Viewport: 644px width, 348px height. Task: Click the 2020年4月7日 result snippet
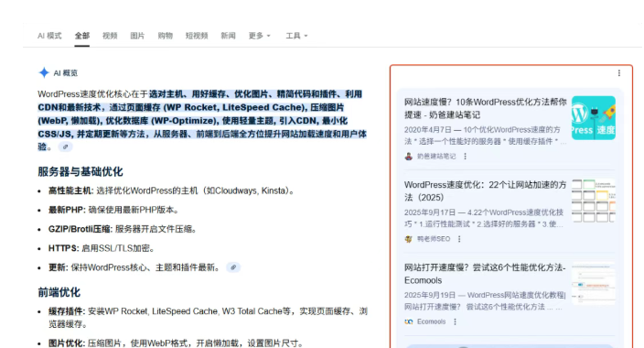point(485,136)
